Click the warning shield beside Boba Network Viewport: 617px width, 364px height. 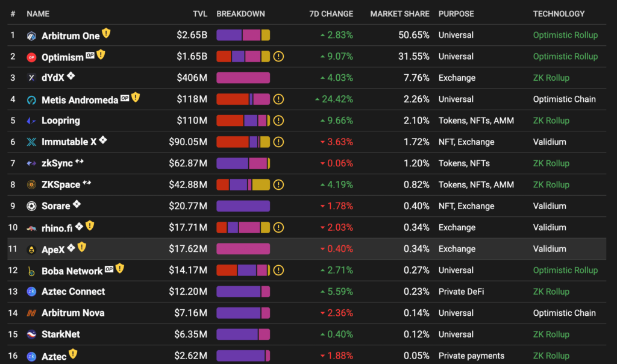120,268
